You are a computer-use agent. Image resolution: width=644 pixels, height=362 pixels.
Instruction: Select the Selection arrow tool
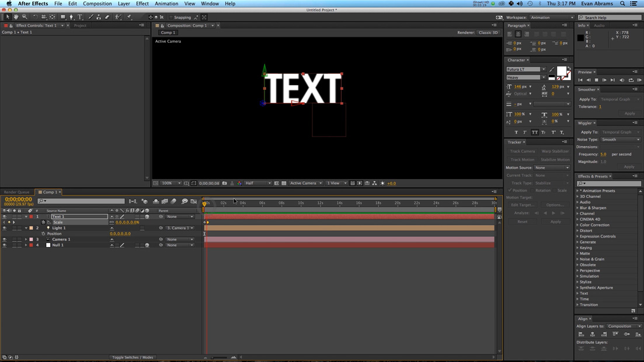click(8, 18)
